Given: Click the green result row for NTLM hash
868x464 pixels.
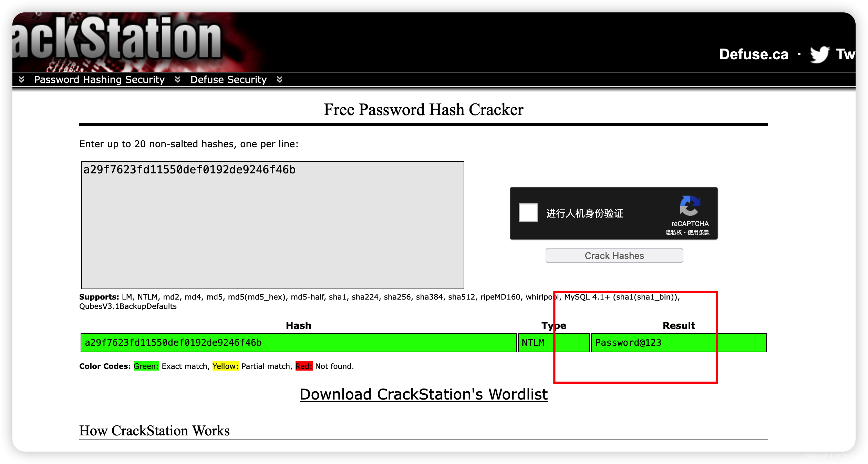Looking at the screenshot, I should tap(423, 342).
